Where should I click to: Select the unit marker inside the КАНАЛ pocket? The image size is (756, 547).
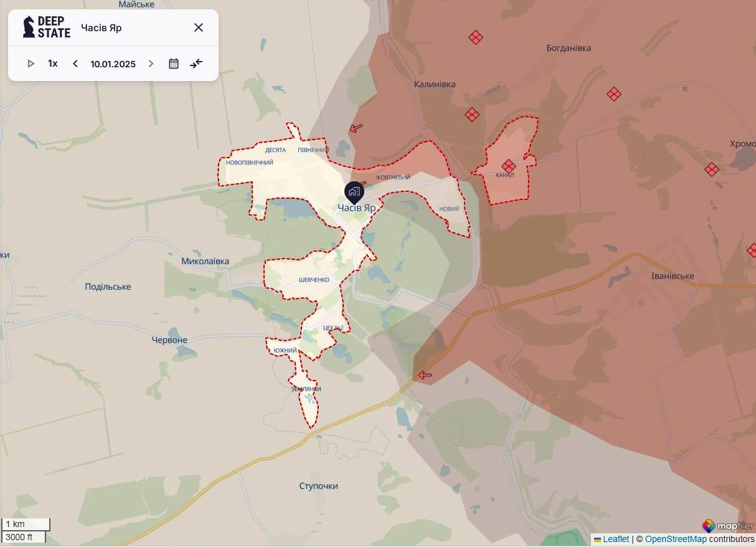508,166
